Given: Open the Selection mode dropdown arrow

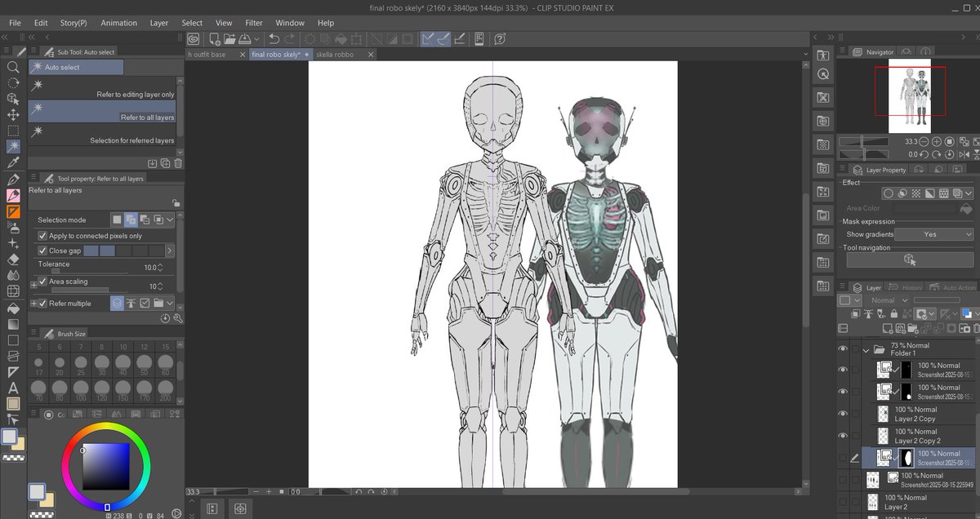Looking at the screenshot, I should click(170, 220).
